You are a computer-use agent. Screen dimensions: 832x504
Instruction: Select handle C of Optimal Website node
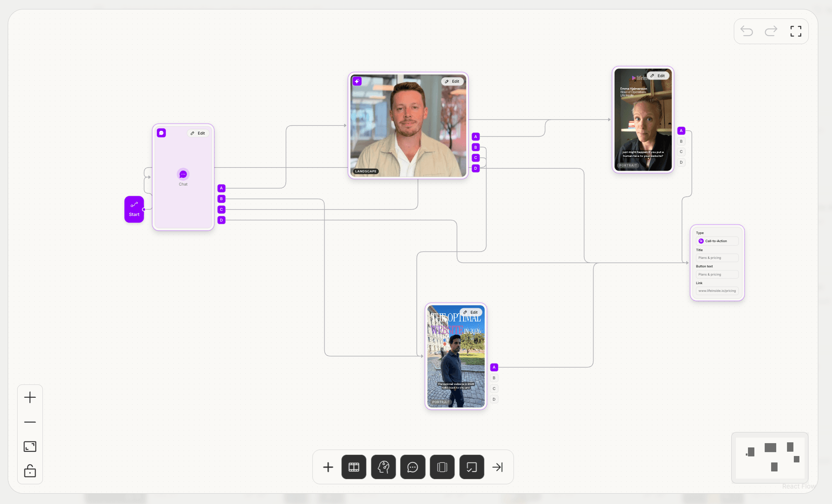click(494, 389)
